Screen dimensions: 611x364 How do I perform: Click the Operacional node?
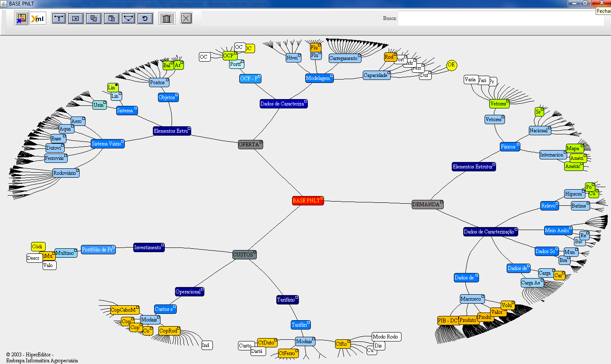[x=189, y=292]
